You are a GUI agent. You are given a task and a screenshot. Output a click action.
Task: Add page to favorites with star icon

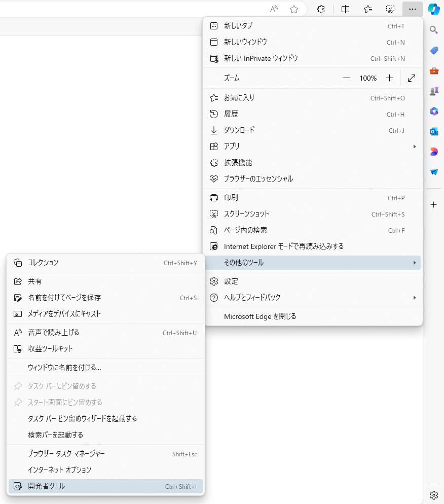(x=294, y=9)
